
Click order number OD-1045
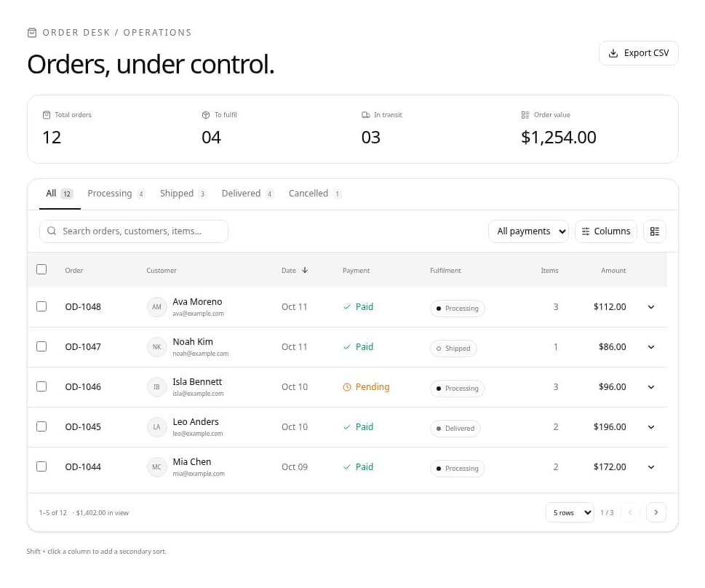point(83,427)
